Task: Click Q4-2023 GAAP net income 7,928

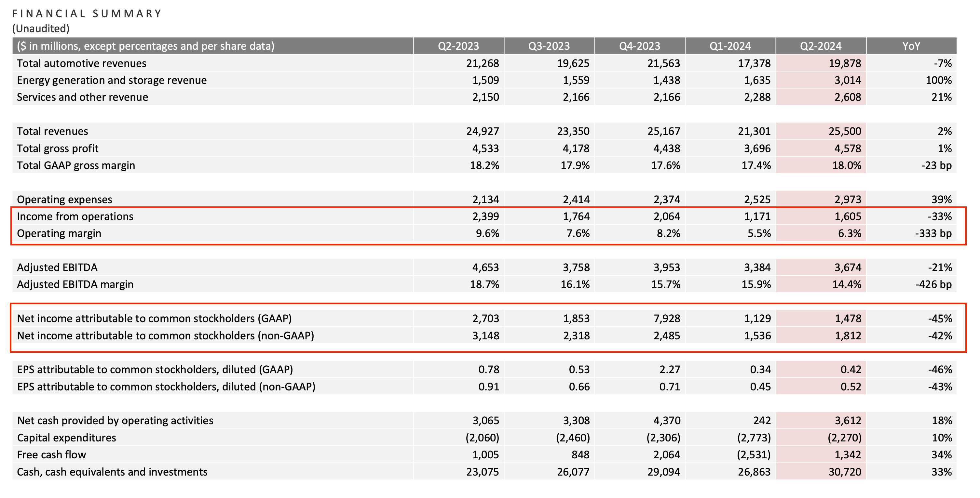Action: point(667,318)
